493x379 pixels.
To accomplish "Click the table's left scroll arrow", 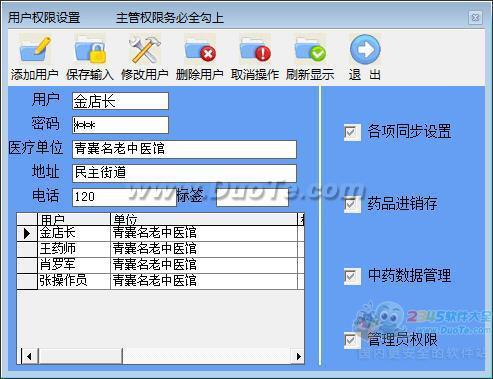I will click(29, 356).
